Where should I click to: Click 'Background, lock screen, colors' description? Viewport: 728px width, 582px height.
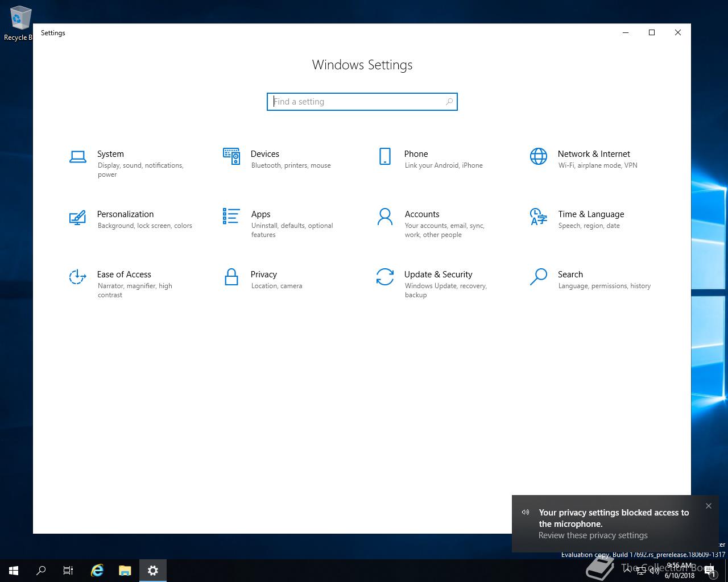145,226
